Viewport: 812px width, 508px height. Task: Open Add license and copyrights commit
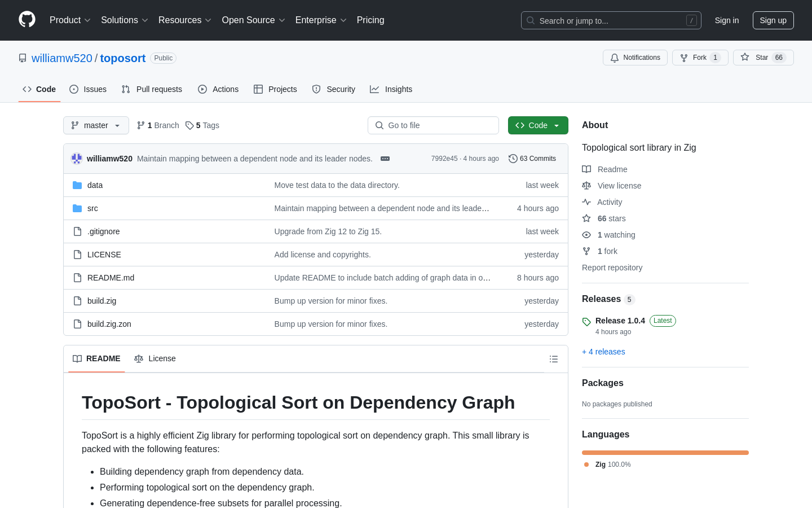click(323, 255)
